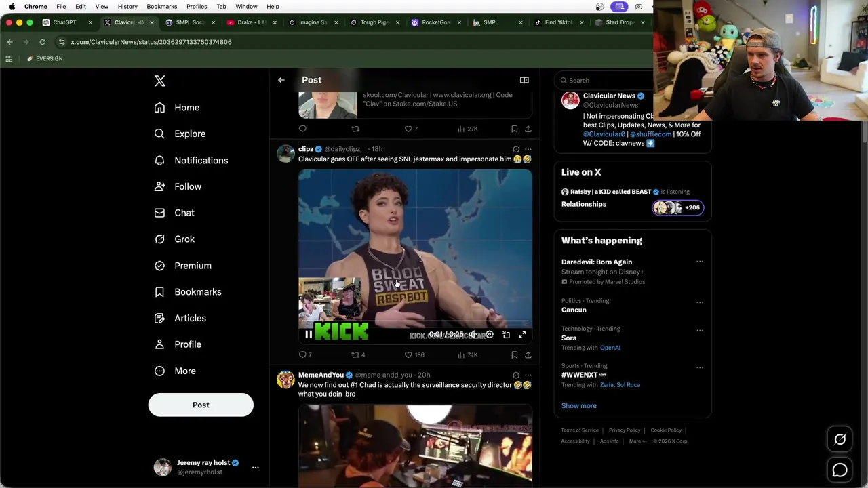Open the Sora trending topic
The height and width of the screenshot is (488, 868).
[x=569, y=338]
